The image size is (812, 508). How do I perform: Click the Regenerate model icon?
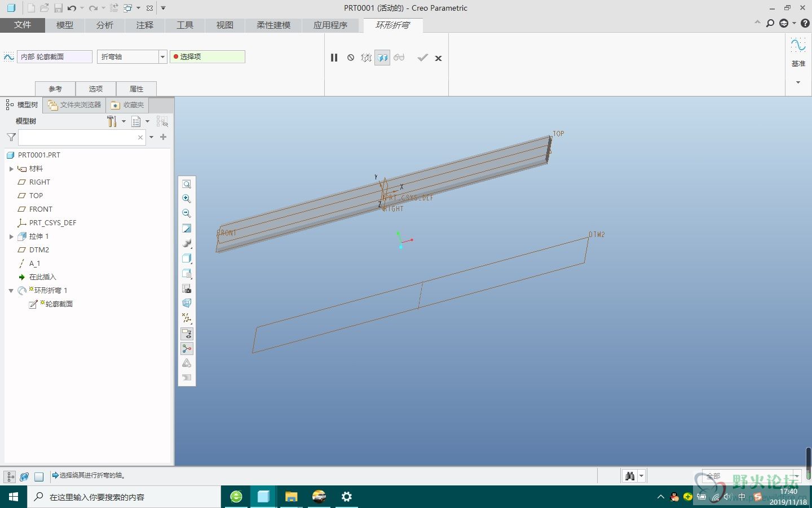click(114, 8)
